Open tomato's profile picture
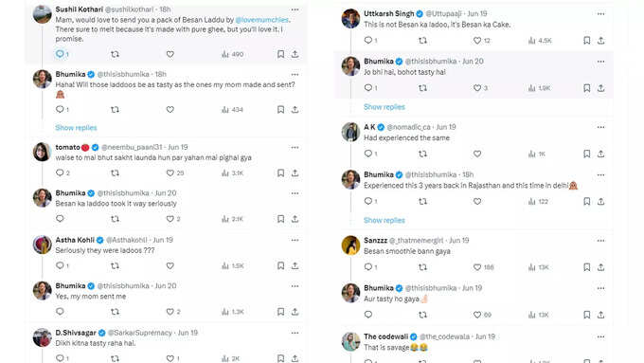 pyautogui.click(x=42, y=152)
